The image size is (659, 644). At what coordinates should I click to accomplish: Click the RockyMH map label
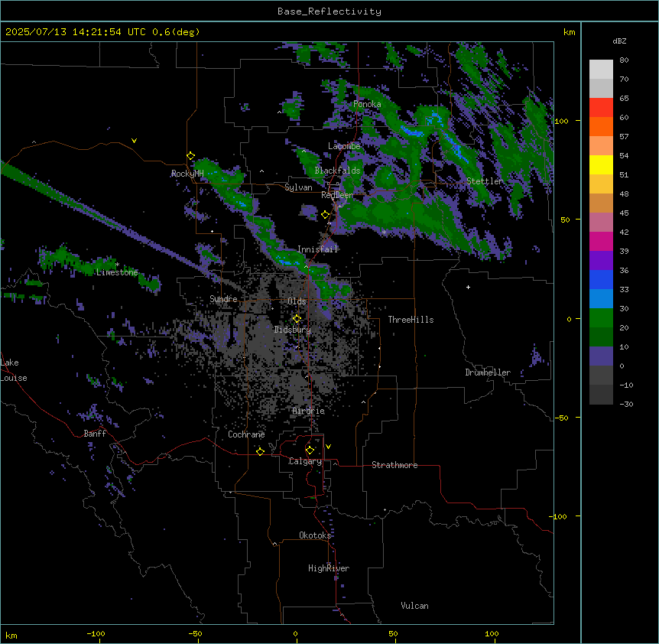187,174
